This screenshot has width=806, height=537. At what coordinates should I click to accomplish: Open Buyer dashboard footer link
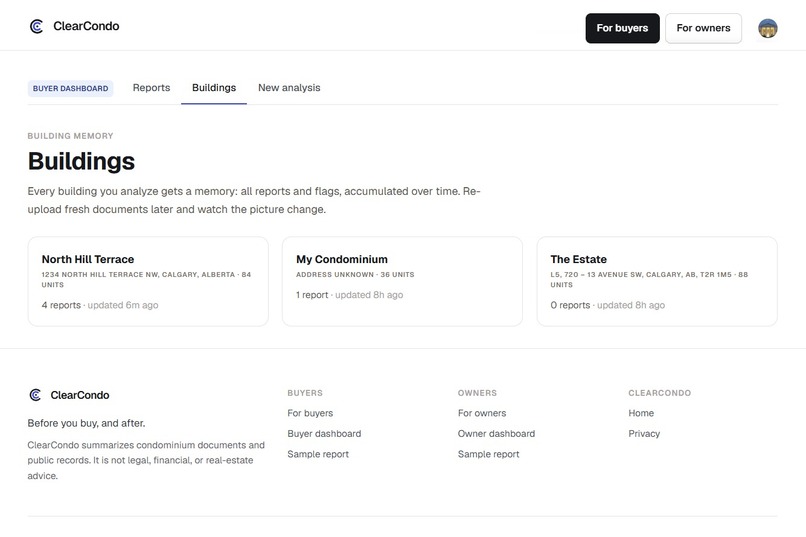tap(324, 434)
